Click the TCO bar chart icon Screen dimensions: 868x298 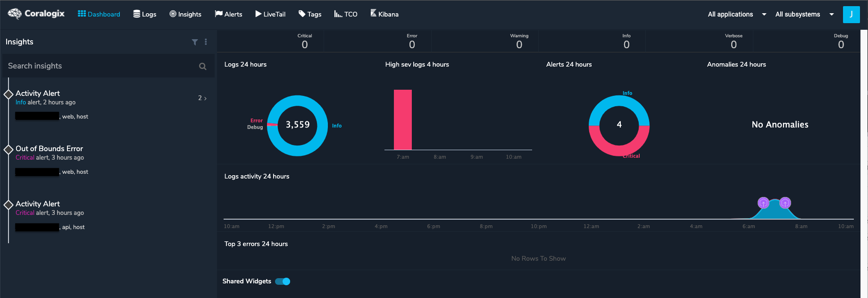click(x=338, y=14)
